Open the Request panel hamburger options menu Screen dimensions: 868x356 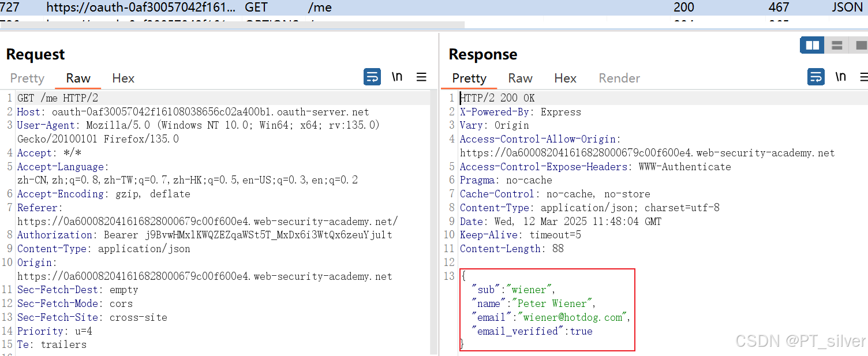[422, 77]
